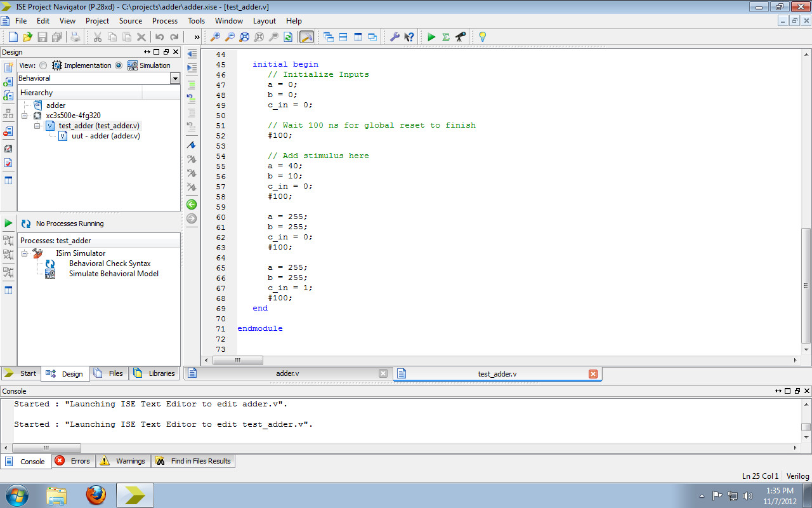
Task: Toggle a bookmark in the editor sidebar
Action: pyautogui.click(x=192, y=145)
